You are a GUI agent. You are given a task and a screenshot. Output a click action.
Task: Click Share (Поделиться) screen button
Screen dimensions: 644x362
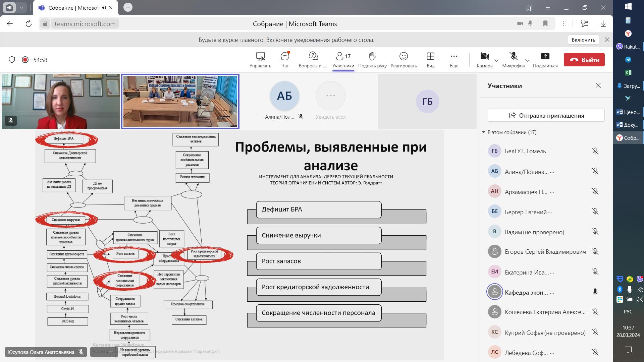tap(545, 60)
